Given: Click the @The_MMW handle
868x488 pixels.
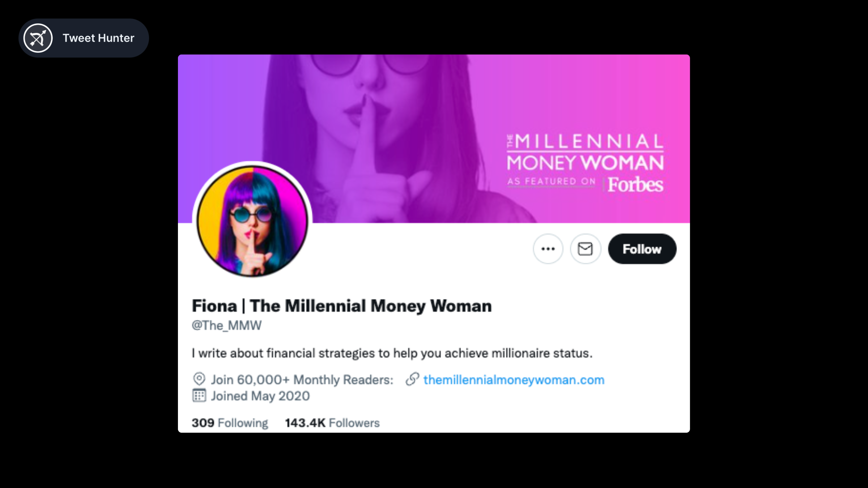Looking at the screenshot, I should pos(226,325).
